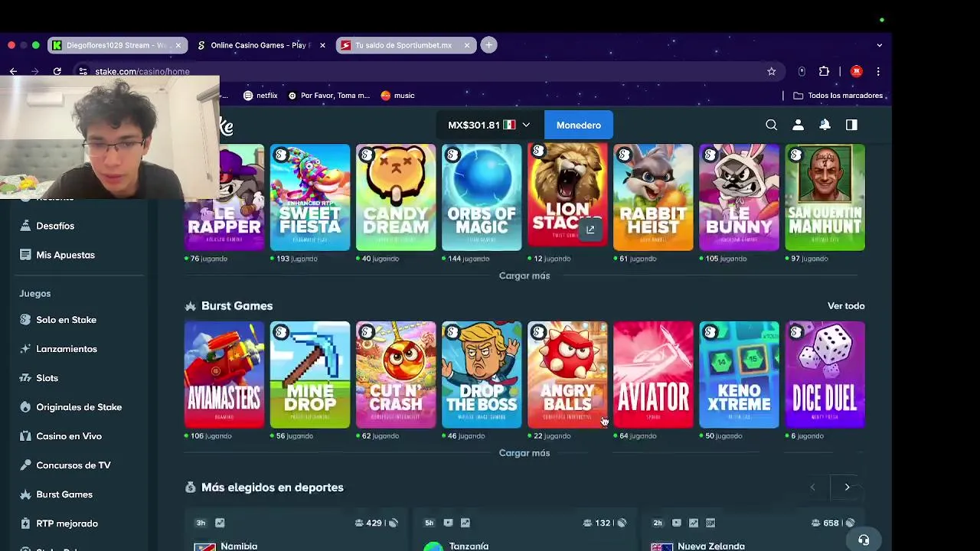Open the Drop the Boss game thumbnail
The width and height of the screenshot is (980, 551).
(x=482, y=375)
